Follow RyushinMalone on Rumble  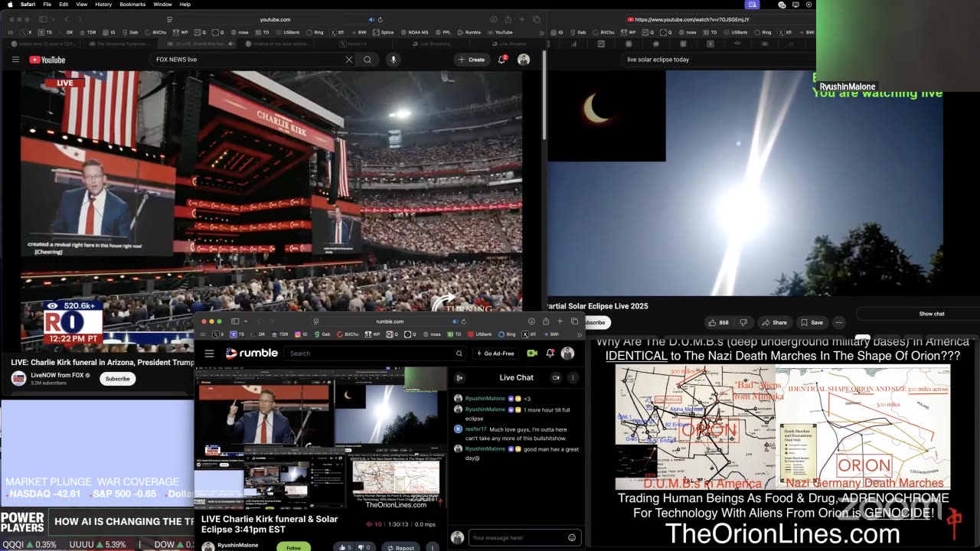[294, 547]
